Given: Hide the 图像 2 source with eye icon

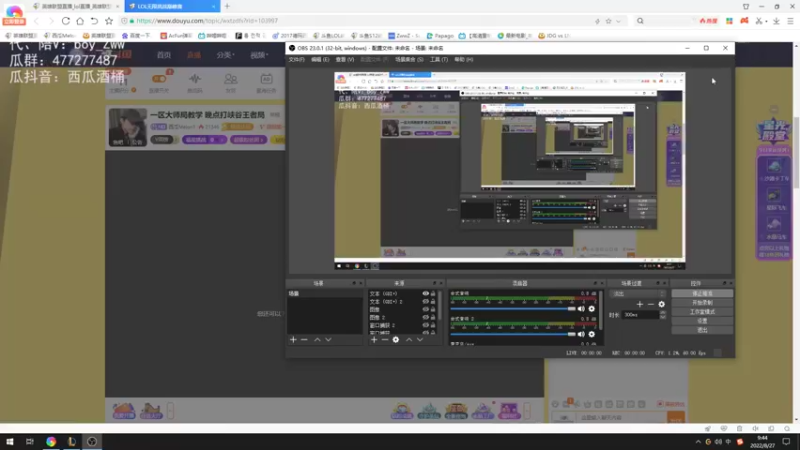Looking at the screenshot, I should (426, 317).
